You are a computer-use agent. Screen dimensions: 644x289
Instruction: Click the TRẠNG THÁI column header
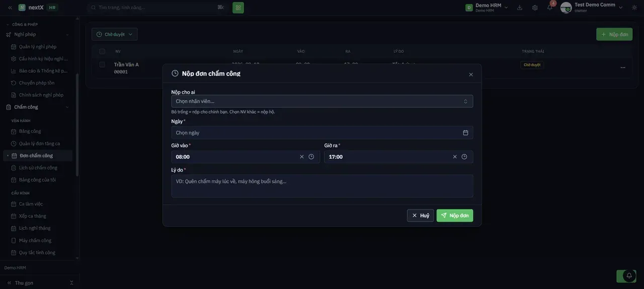[x=533, y=51]
